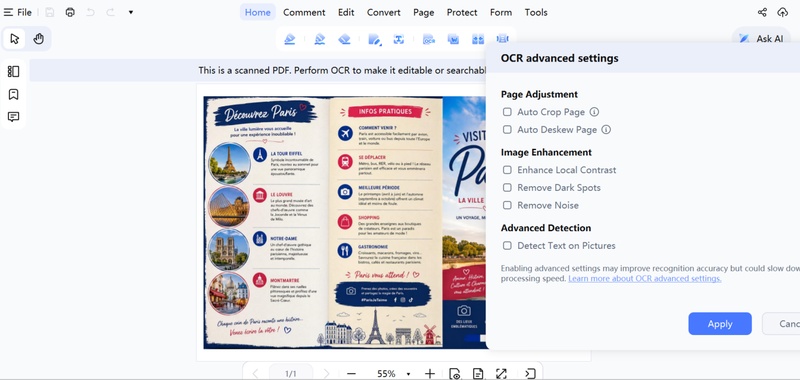Select the Highlight text tool
800x380 pixels.
pos(290,39)
